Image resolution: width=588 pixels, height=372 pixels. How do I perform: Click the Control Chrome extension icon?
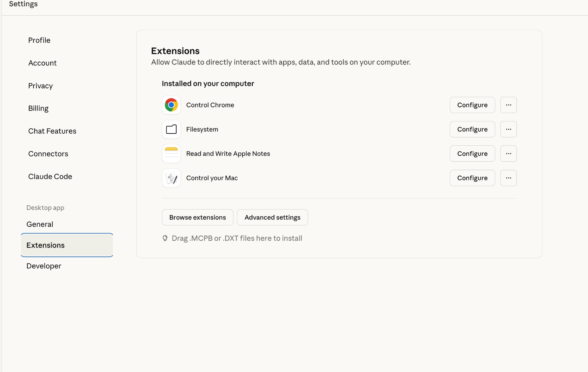click(171, 105)
